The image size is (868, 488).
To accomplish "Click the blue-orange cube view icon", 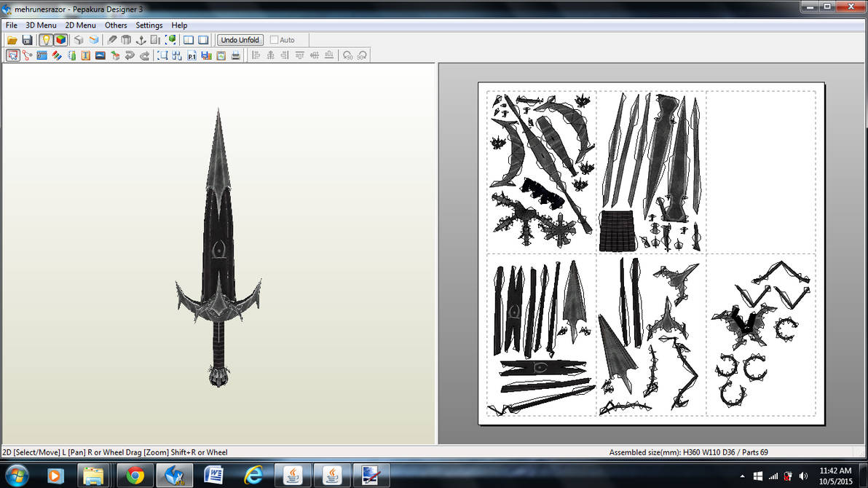I will click(x=93, y=40).
